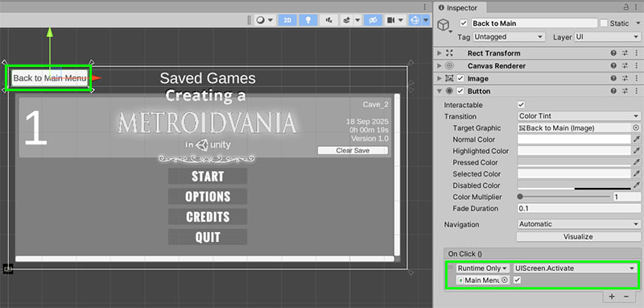Click Pressed Color eyedropper icon
This screenshot has height=308, width=644.
pyautogui.click(x=637, y=162)
